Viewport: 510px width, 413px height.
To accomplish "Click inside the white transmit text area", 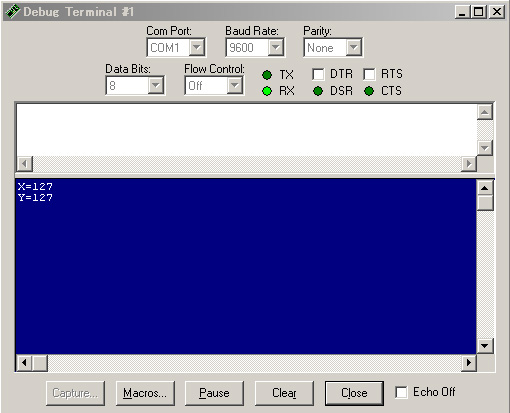I will 247,130.
